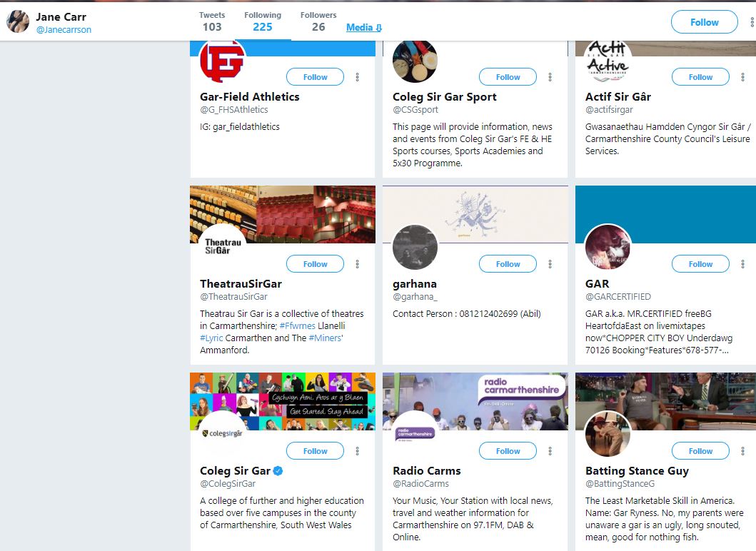Click the #Ffwrnes hashtag
This screenshot has height=551, width=756.
[298, 326]
